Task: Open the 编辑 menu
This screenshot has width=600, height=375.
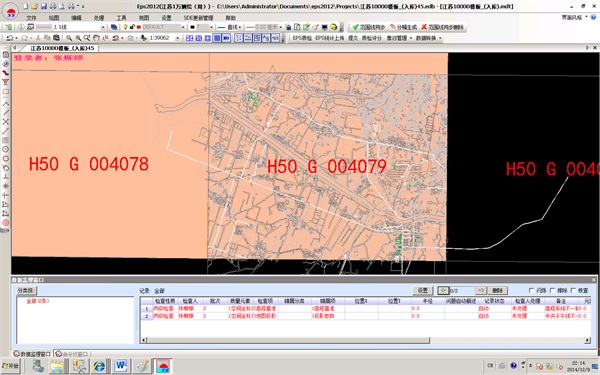Action: (x=76, y=18)
